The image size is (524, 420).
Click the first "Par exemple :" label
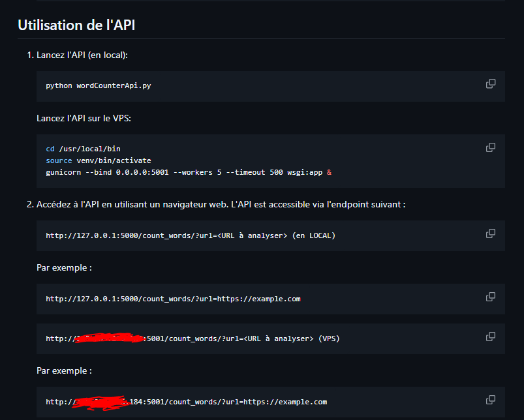click(64, 267)
